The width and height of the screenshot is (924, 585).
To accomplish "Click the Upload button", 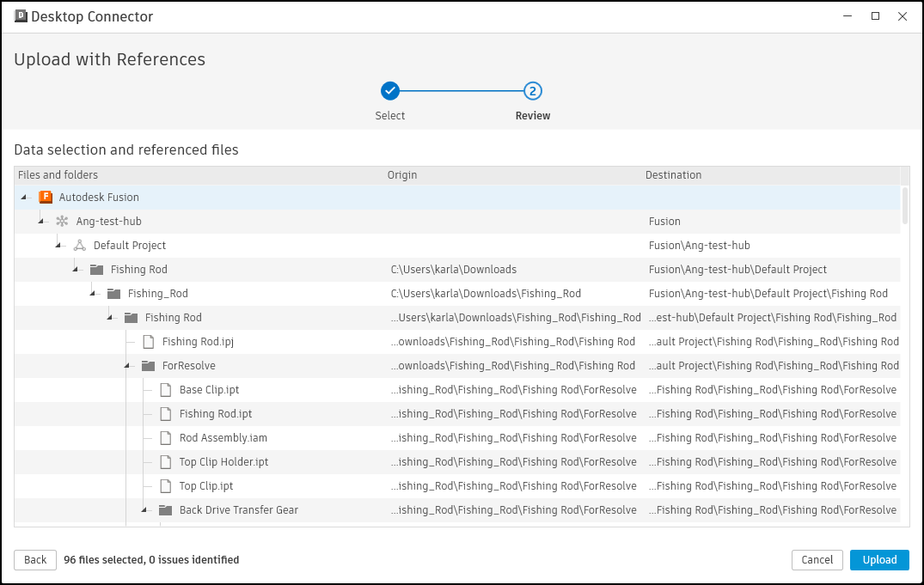I will [879, 560].
